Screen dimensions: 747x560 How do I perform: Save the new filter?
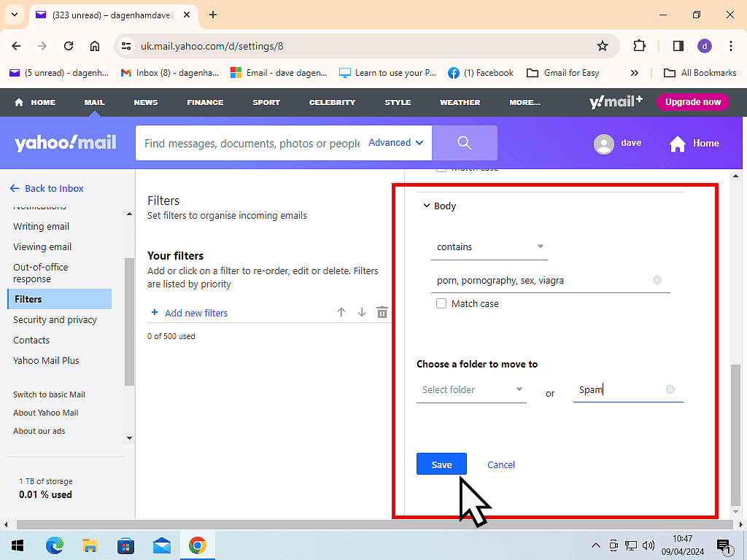[441, 464]
